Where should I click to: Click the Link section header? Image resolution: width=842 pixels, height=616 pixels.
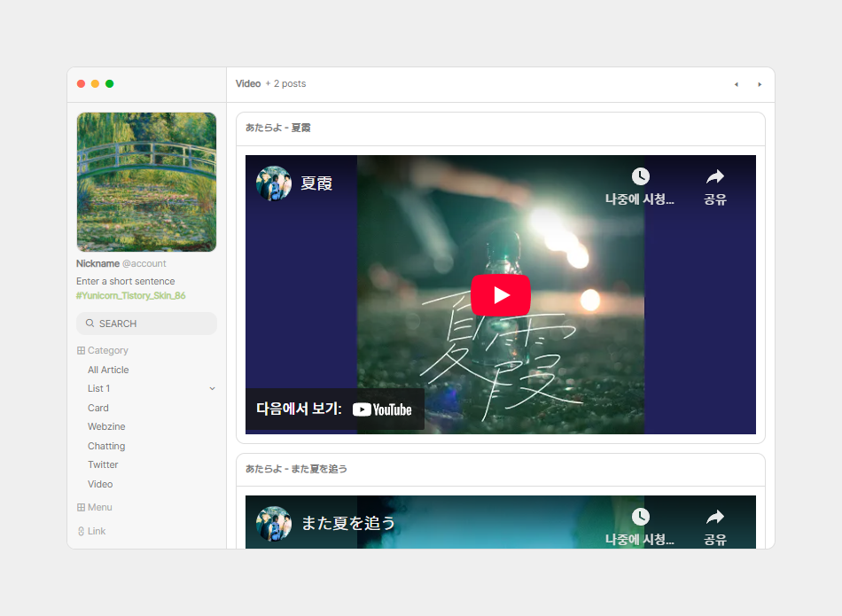97,531
